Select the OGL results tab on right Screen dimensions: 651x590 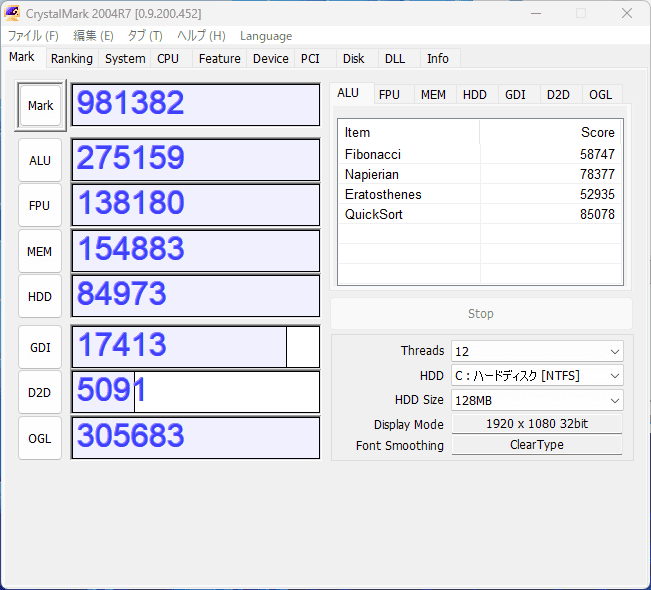[600, 95]
